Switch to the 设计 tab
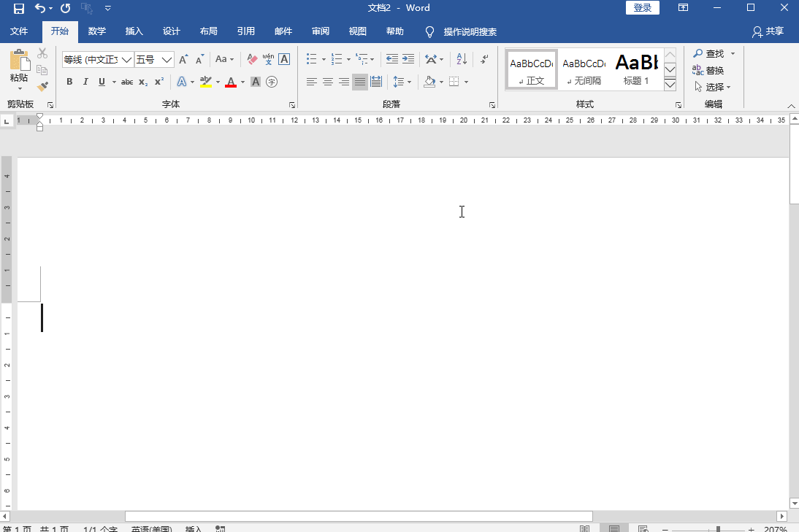This screenshot has width=799, height=532. coord(171,31)
